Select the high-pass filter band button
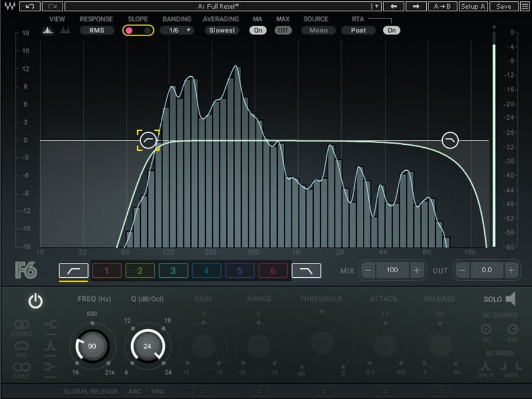 73,271
